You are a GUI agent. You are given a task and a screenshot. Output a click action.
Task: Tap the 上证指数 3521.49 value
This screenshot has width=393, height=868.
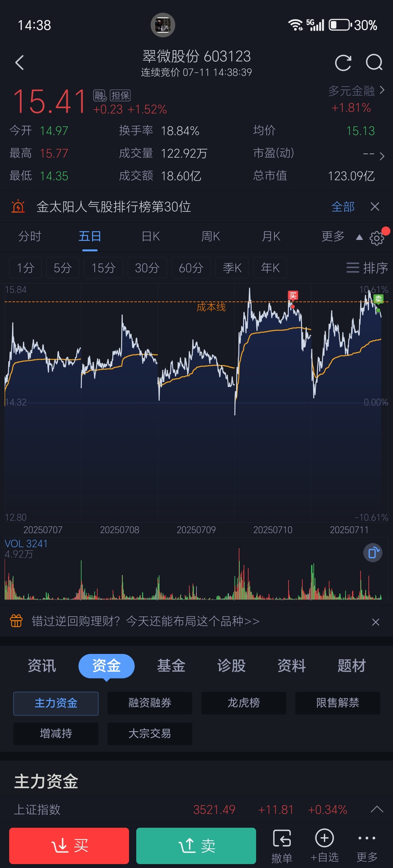click(215, 809)
